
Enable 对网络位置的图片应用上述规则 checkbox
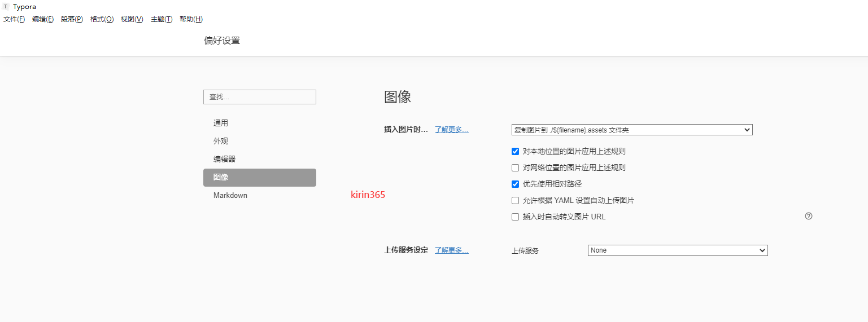click(515, 167)
